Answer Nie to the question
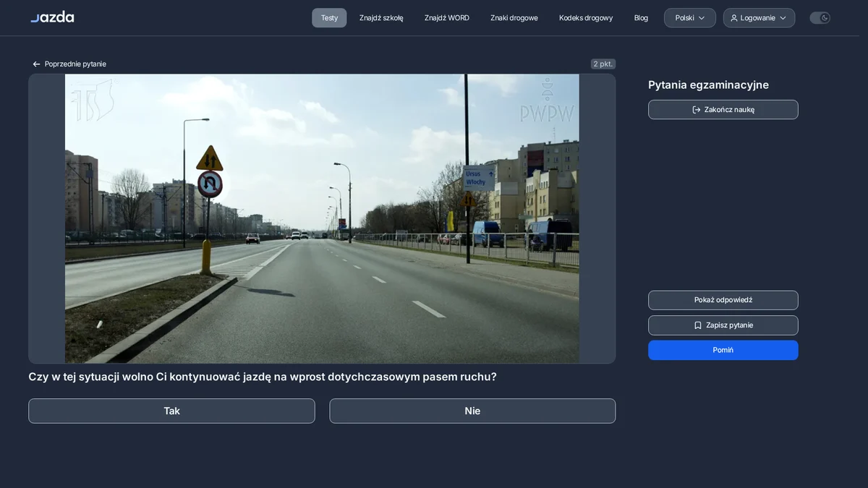The height and width of the screenshot is (488, 868). click(472, 411)
